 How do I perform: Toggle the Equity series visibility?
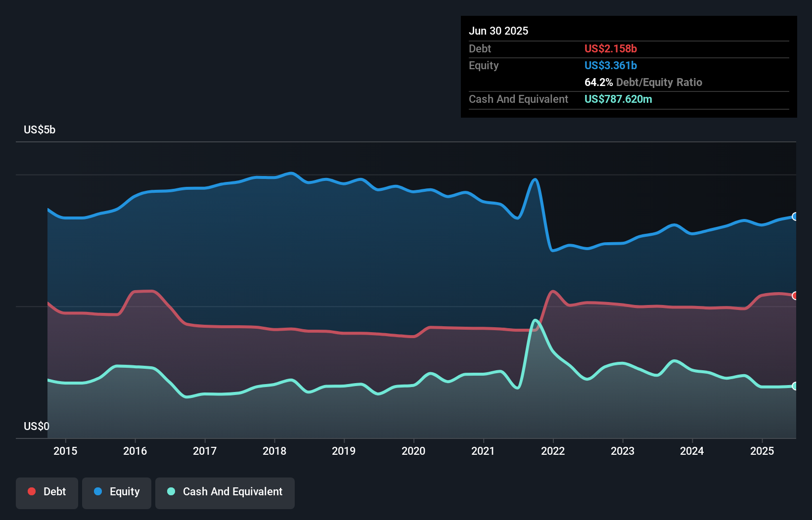pyautogui.click(x=117, y=492)
